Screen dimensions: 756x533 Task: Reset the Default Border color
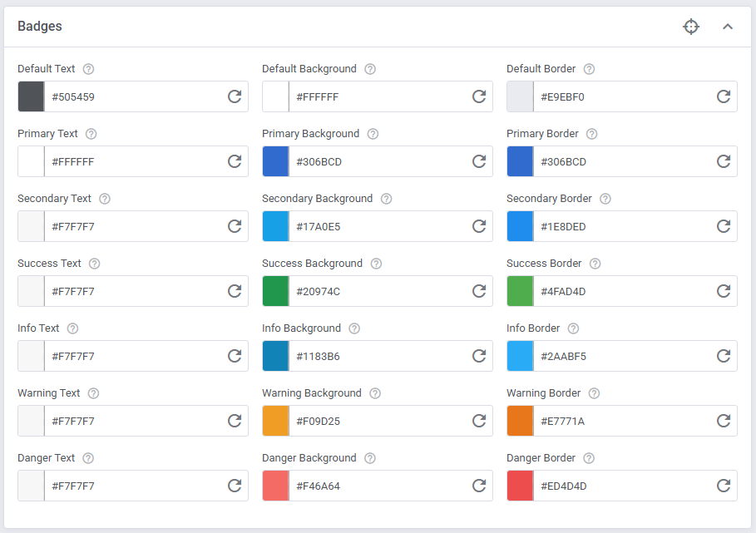click(x=724, y=96)
